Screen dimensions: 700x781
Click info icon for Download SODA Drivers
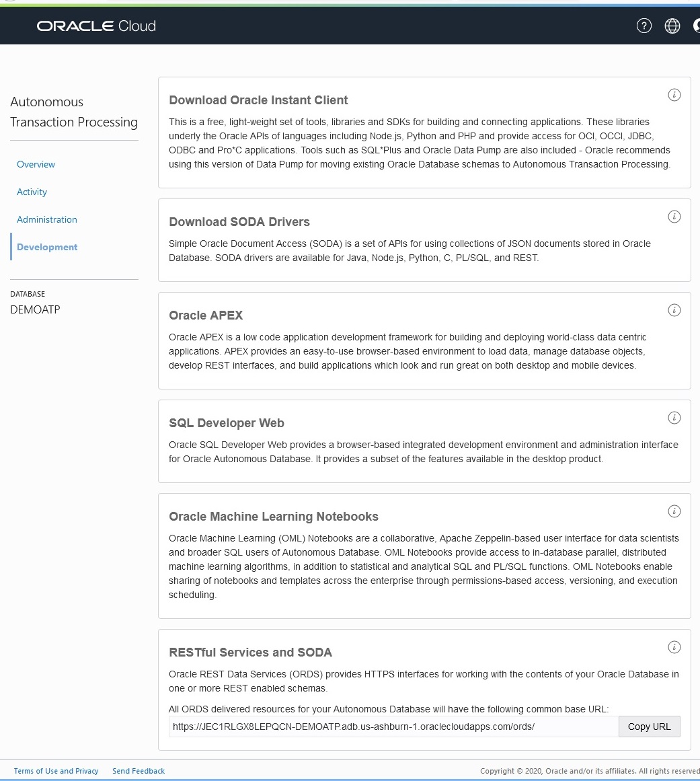[x=674, y=217]
